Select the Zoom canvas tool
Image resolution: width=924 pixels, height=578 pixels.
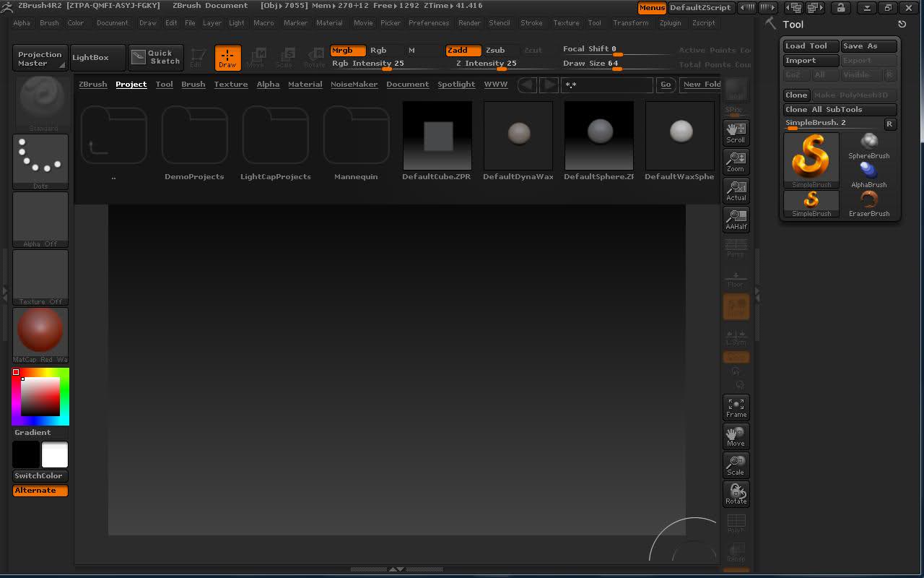coord(736,161)
